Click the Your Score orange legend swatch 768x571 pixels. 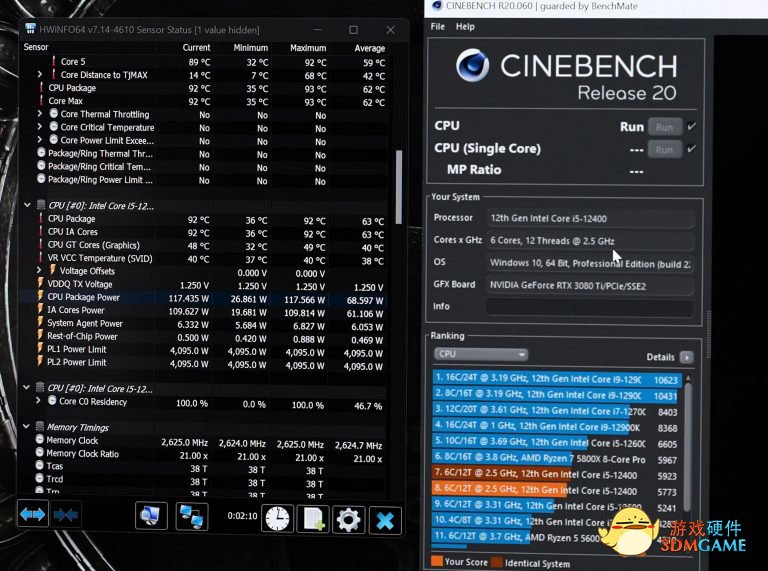[x=436, y=561]
